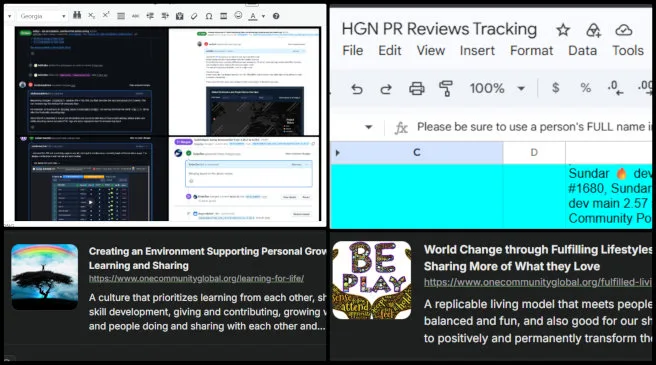
Task: Redo the last action in Sheets
Action: 386,89
